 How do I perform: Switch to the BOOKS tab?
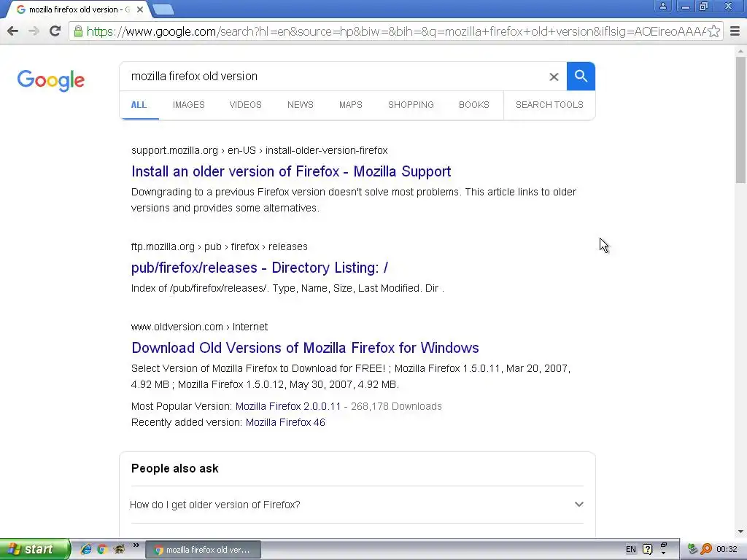tap(474, 105)
